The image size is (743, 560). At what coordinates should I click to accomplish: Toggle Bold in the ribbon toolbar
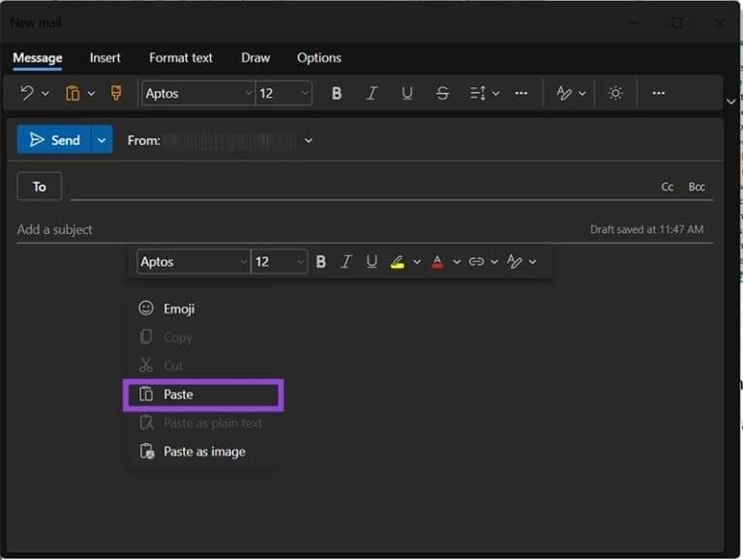coord(337,93)
